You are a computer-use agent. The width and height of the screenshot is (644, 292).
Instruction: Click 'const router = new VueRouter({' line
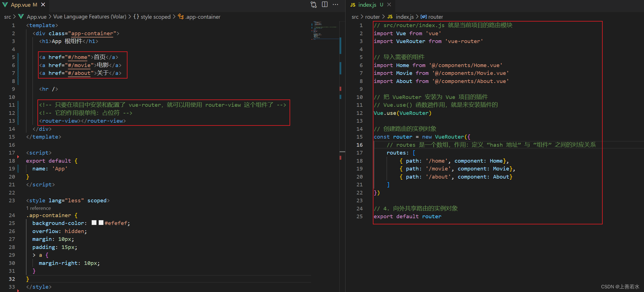[422, 137]
